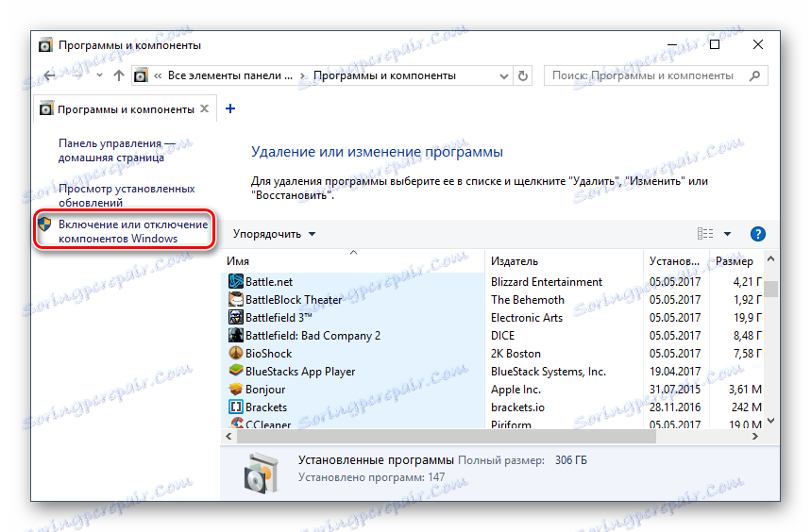Screen dimensions: 811x532
Task: Click the BlueStacks App Player icon
Action: click(236, 371)
